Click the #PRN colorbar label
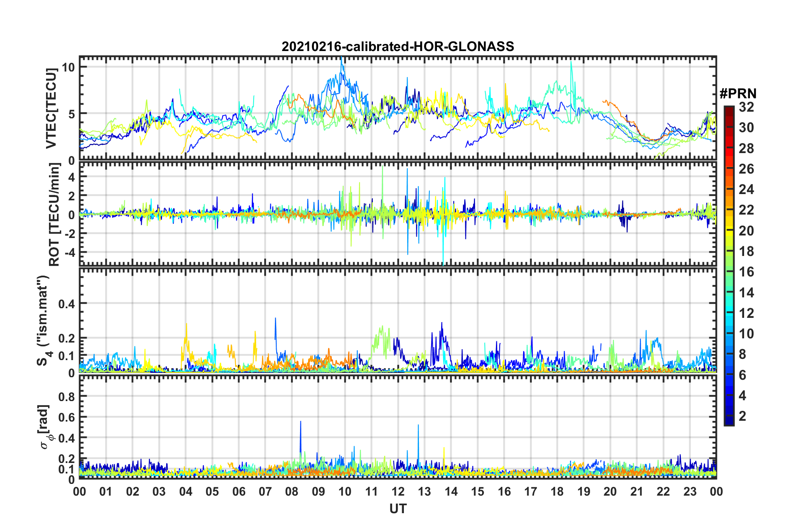796x532 pixels. [738, 93]
